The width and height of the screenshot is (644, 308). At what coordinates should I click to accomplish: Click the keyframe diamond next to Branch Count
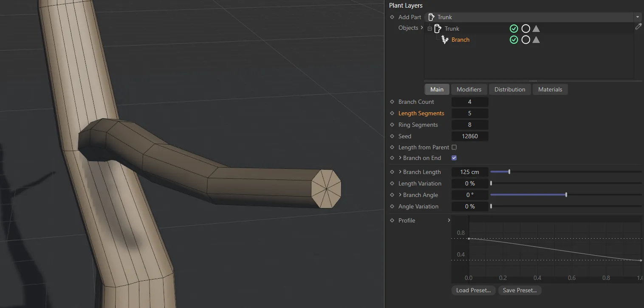coord(392,102)
